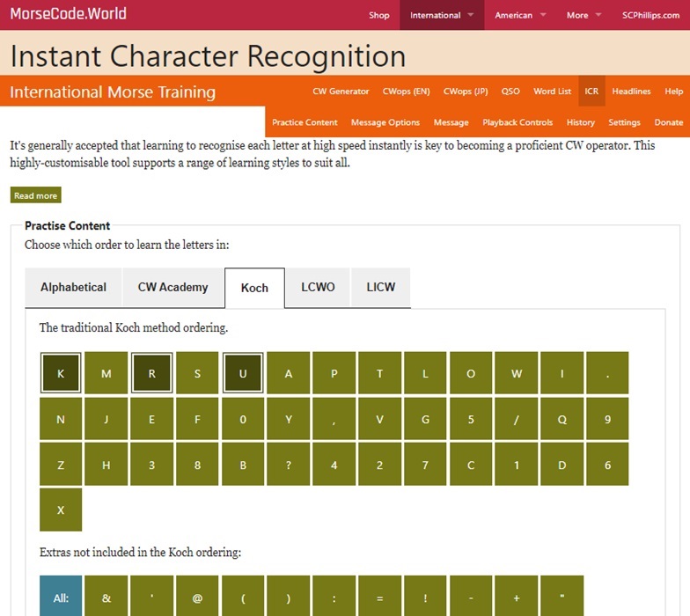The image size is (690, 616).
Task: Select the P letter tile
Action: point(334,373)
